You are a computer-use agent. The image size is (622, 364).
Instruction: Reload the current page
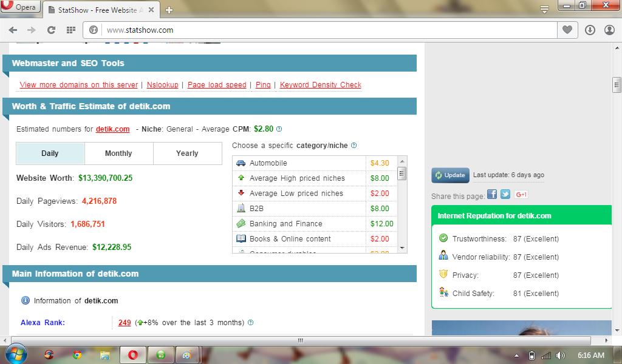[51, 30]
